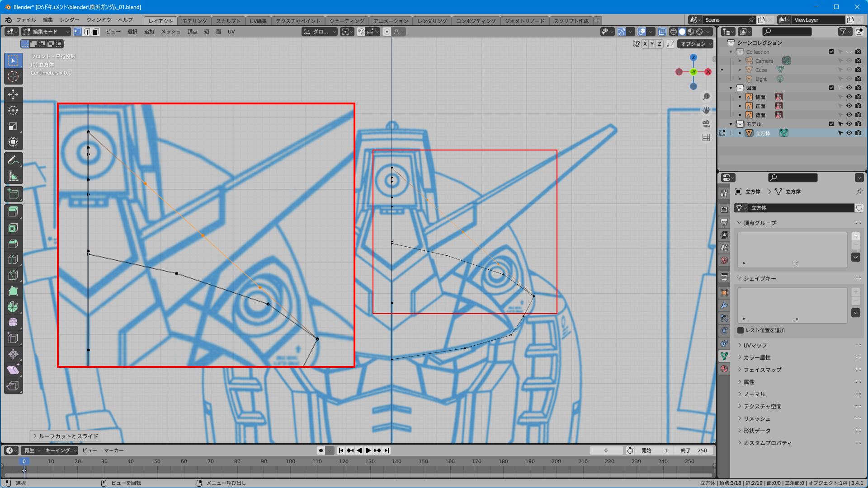Click the オプション button in viewport
Screen dimensions: 868x488
point(696,44)
